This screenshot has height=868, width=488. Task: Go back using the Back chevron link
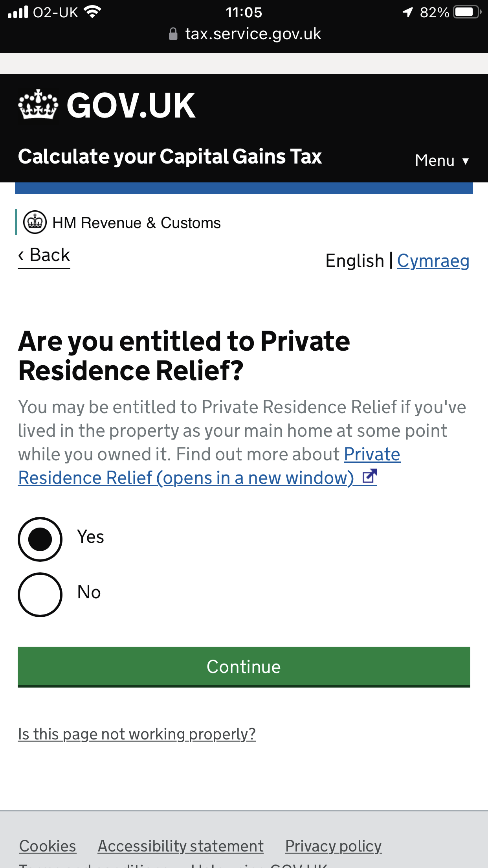tap(44, 255)
